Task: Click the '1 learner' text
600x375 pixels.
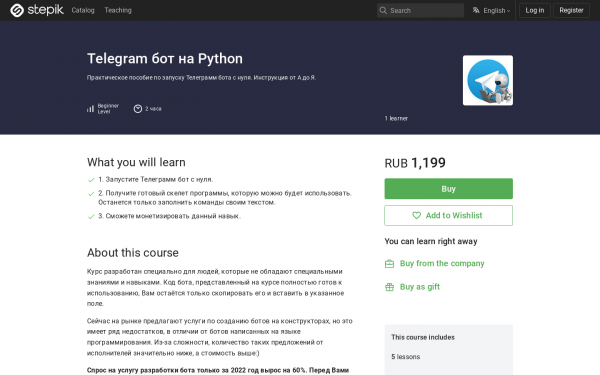Action: [396, 118]
